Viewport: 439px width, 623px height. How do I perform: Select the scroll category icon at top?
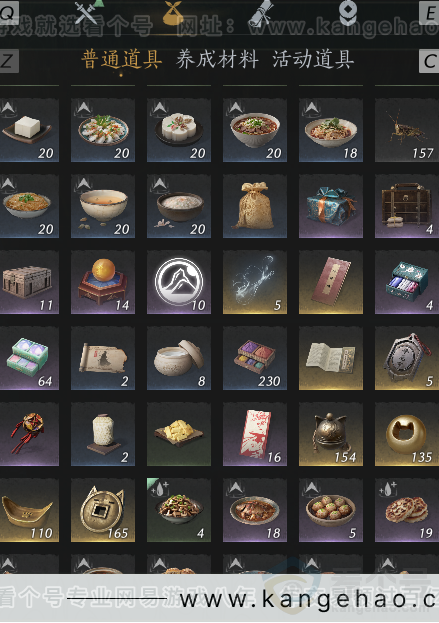(261, 13)
